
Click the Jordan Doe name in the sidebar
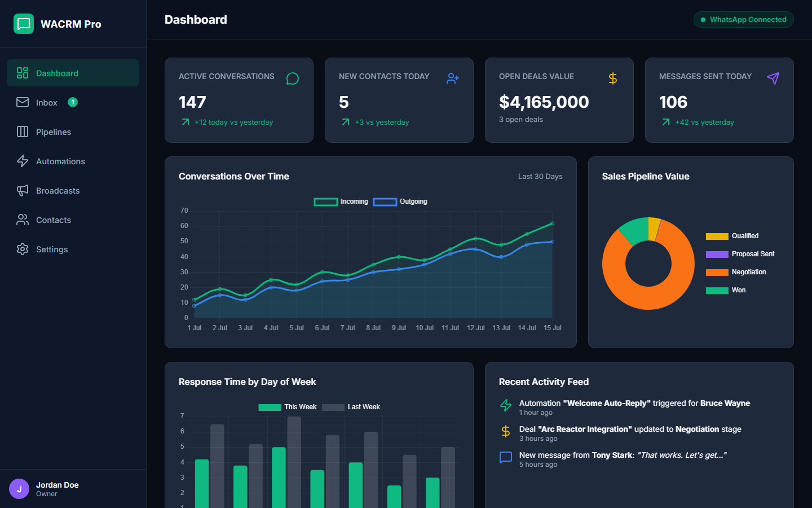click(58, 485)
